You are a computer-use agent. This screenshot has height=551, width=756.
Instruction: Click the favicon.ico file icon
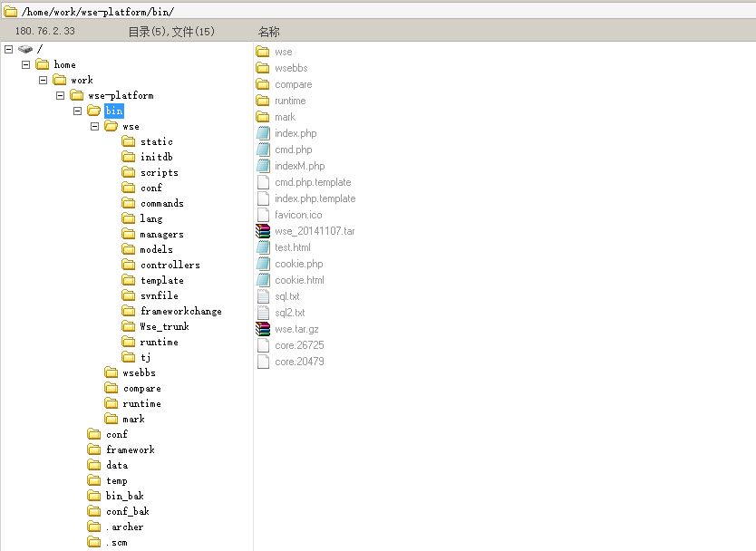(263, 215)
